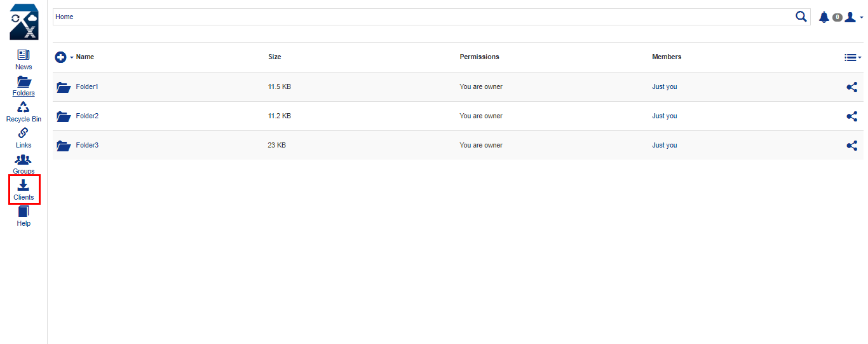The image size is (868, 344).
Task: Open the Groups section
Action: [24, 164]
